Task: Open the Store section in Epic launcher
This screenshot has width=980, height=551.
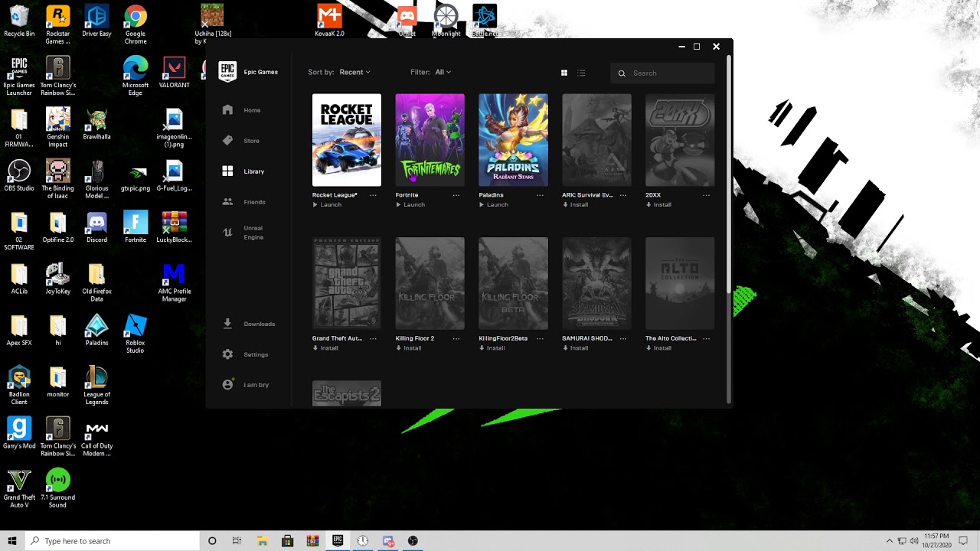Action: (x=241, y=141)
